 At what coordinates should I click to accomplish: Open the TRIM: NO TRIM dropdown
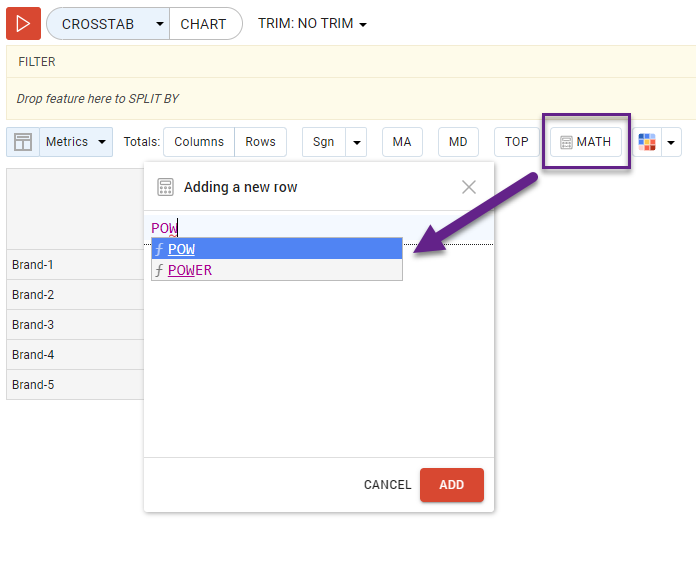point(312,24)
